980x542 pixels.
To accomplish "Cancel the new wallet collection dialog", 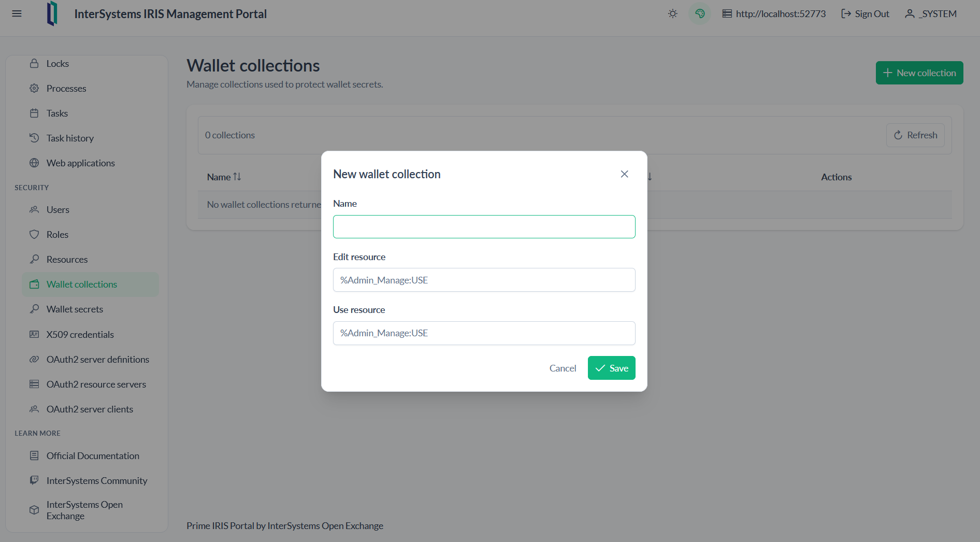I will (x=563, y=368).
